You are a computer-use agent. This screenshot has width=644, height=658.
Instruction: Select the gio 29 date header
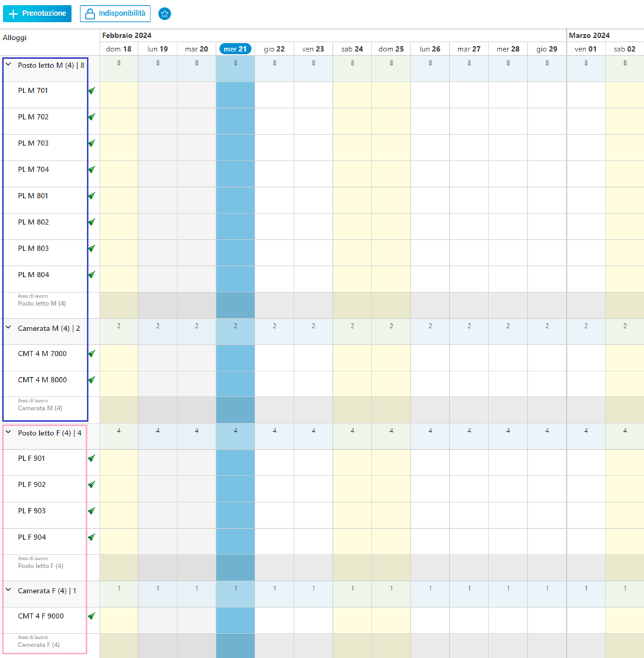pos(546,49)
